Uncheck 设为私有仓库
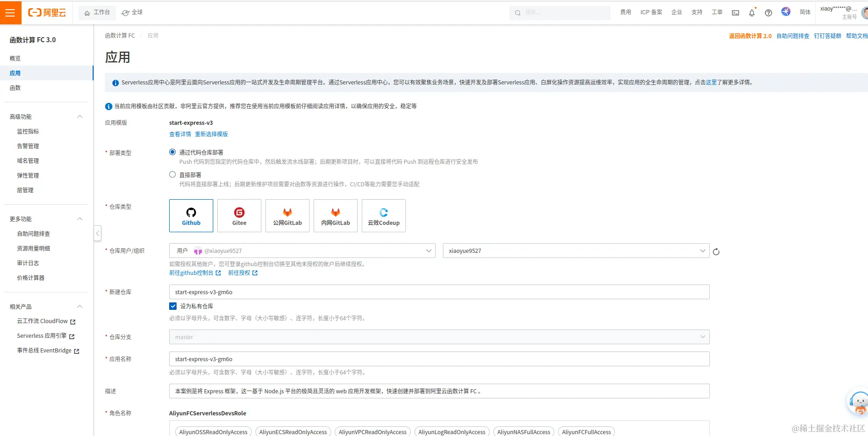This screenshot has width=868, height=436. pos(173,306)
